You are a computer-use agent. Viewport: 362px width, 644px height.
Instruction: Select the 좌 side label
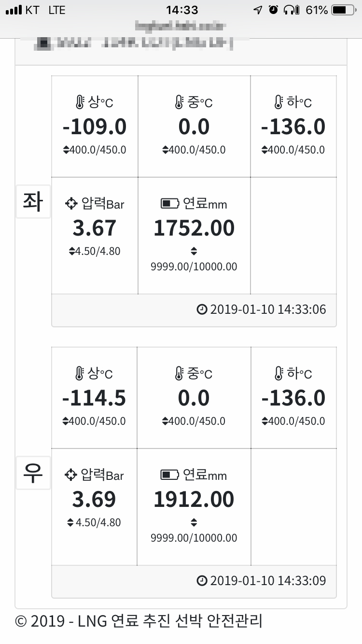click(x=33, y=201)
